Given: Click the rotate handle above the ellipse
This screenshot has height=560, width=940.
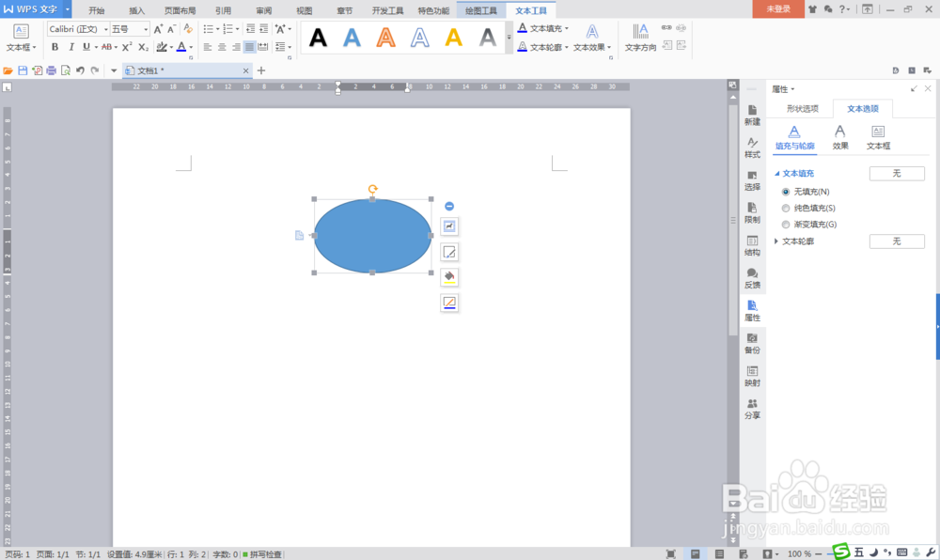Looking at the screenshot, I should 373,189.
